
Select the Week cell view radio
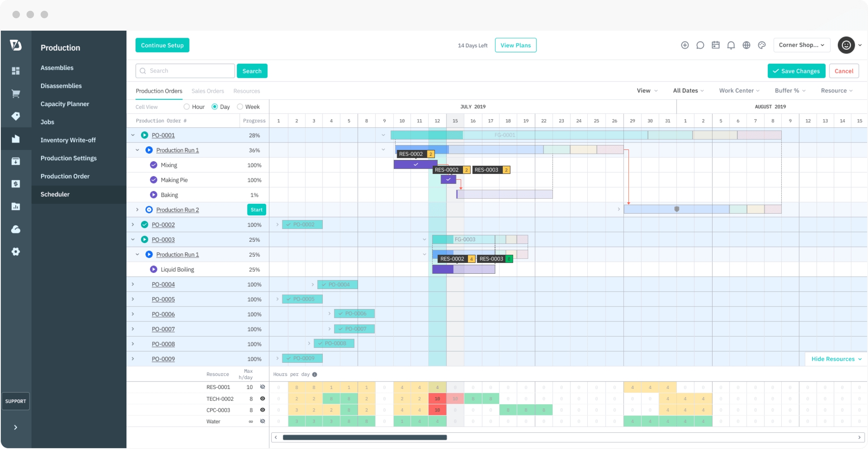pos(240,107)
